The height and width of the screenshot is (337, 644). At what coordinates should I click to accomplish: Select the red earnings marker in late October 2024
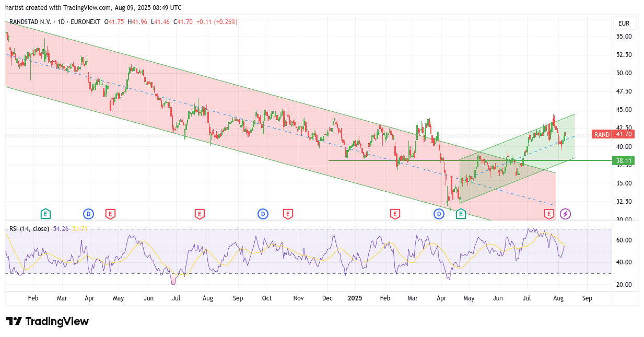tap(288, 214)
